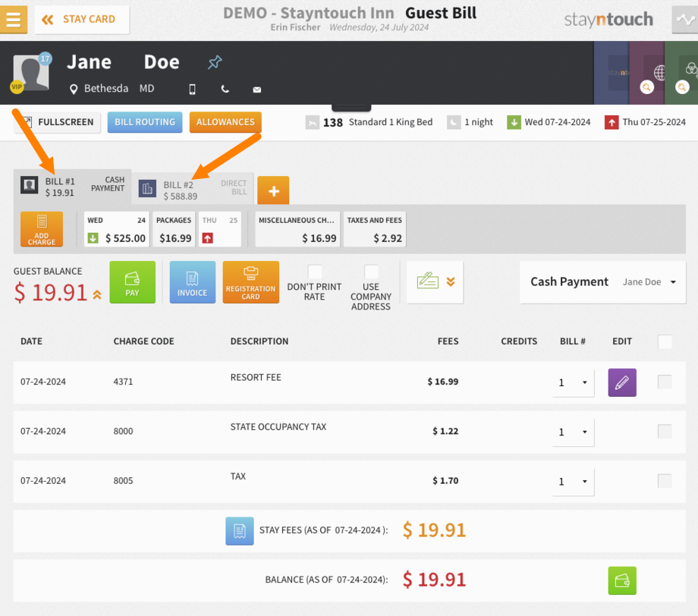Click the signature pad icon

[x=428, y=281]
